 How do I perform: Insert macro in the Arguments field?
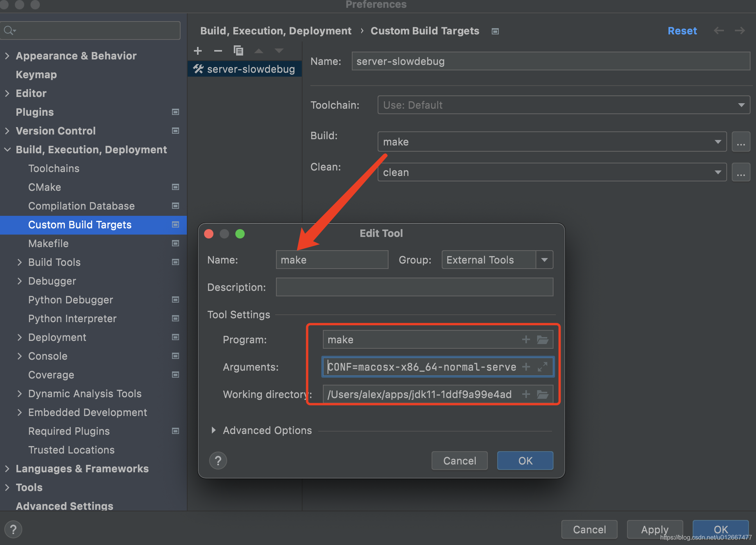point(526,367)
